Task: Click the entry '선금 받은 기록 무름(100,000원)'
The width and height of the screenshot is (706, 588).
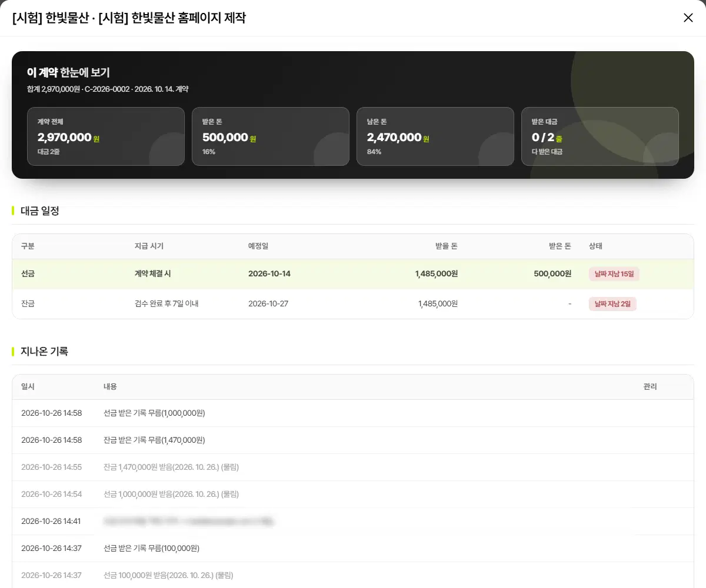Action: click(151, 549)
